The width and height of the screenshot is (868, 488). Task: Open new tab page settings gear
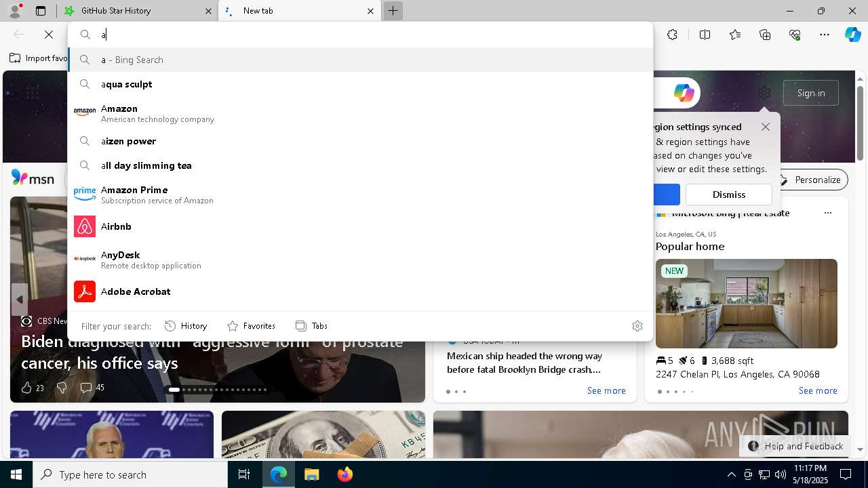pyautogui.click(x=764, y=93)
